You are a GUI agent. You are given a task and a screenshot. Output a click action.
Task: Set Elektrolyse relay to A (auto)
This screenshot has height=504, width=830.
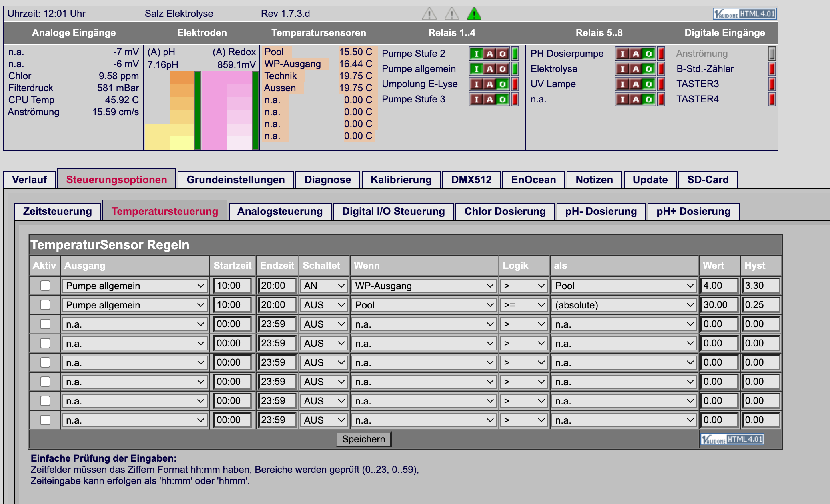(x=636, y=69)
